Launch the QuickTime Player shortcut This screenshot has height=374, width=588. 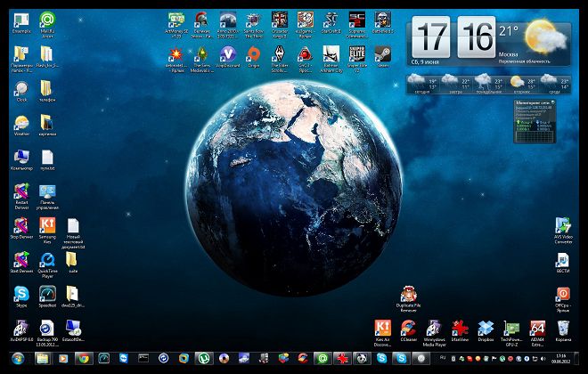(47, 265)
